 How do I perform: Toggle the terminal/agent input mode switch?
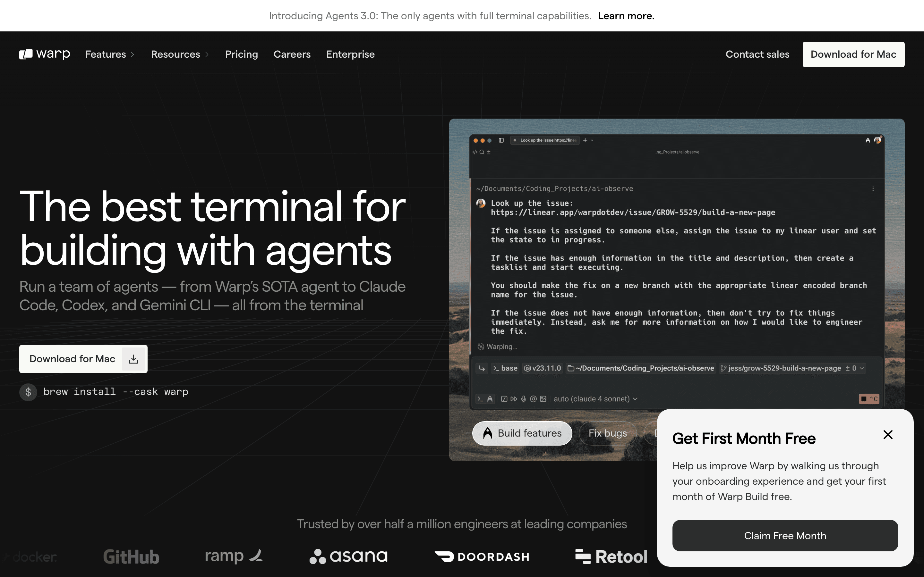coord(485,399)
